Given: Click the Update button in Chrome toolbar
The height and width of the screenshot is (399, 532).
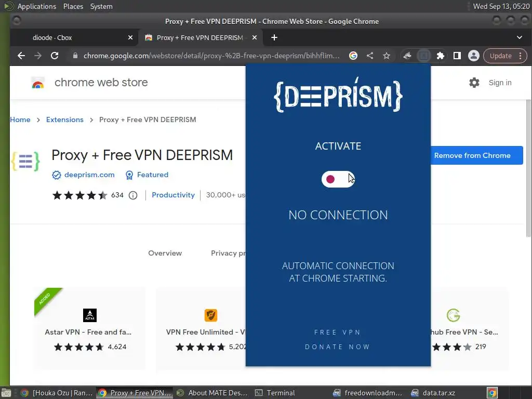Looking at the screenshot, I should pos(500,56).
